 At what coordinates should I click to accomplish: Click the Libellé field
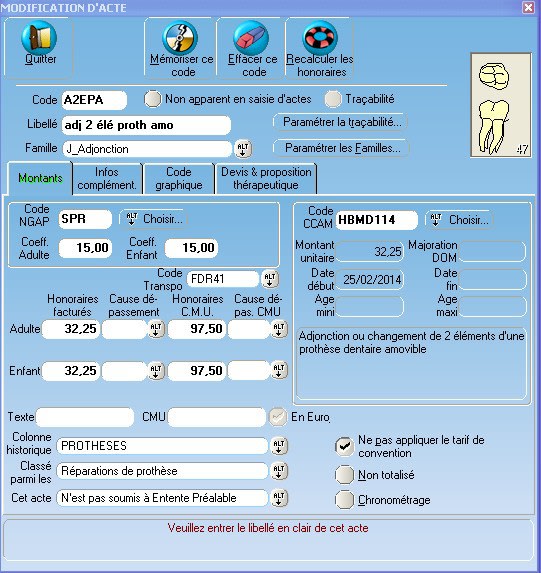[x=146, y=125]
